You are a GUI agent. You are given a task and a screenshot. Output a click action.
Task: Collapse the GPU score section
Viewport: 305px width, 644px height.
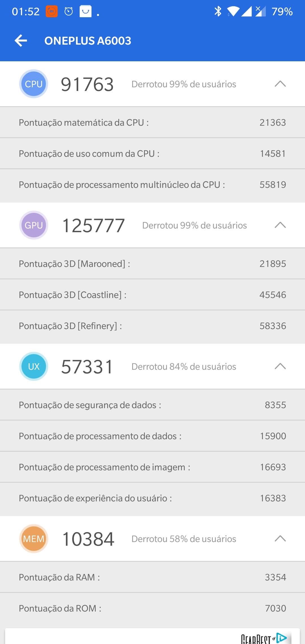280,225
